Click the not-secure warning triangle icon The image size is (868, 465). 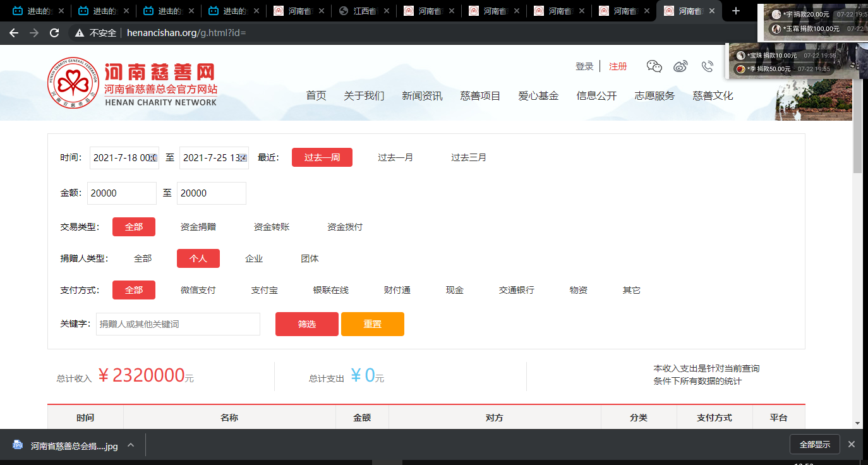click(80, 33)
